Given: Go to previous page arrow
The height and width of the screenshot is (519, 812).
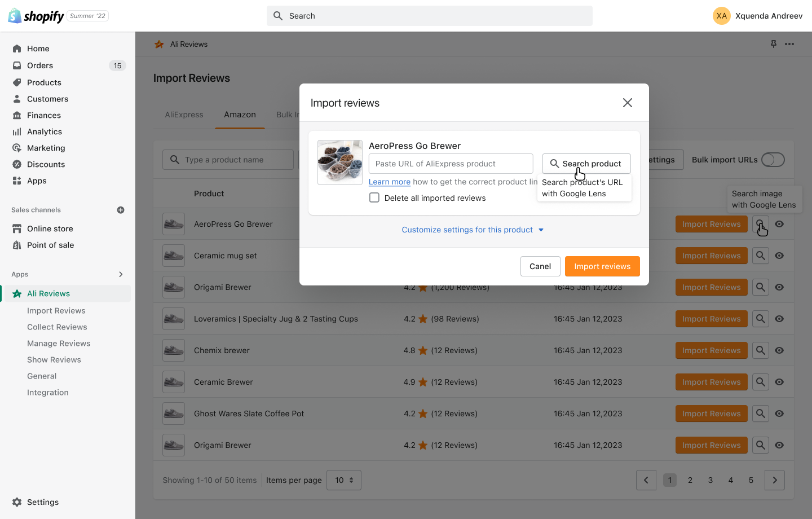Looking at the screenshot, I should point(646,480).
